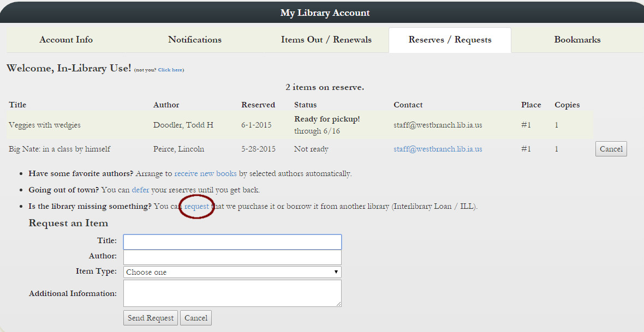The width and height of the screenshot is (644, 332).
Task: Cancel the Big Nate reserve
Action: [611, 149]
